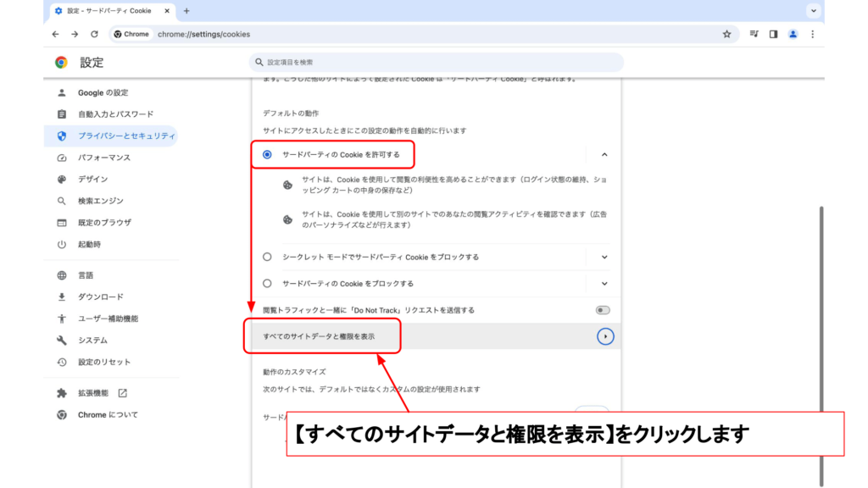Click the browser back arrow icon
The width and height of the screenshot is (868, 488).
55,34
